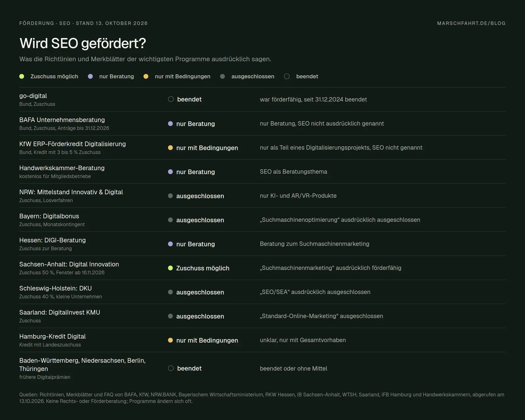Viewport: 525px width, 420px height.
Task: Click the purple legend dot for nur Beratung
Action: pyautogui.click(x=91, y=76)
